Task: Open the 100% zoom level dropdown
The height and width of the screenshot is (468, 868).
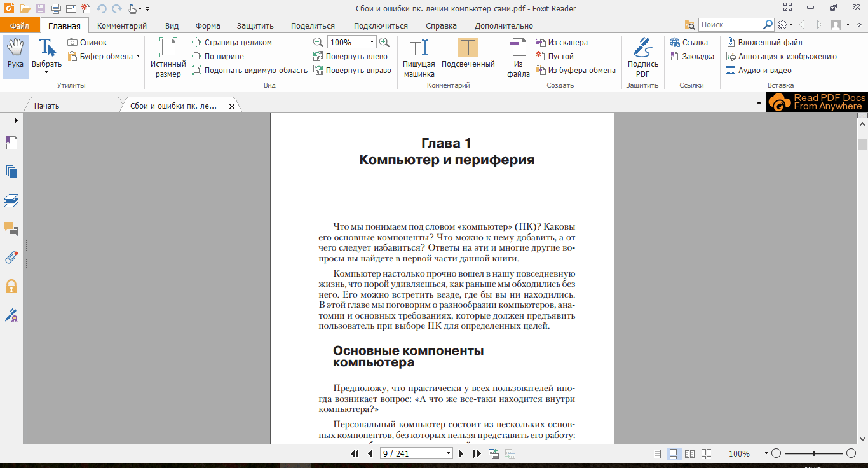Action: pyautogui.click(x=372, y=43)
